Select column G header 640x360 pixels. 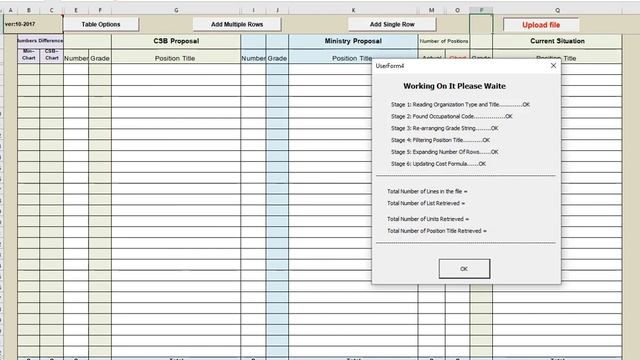176,10
